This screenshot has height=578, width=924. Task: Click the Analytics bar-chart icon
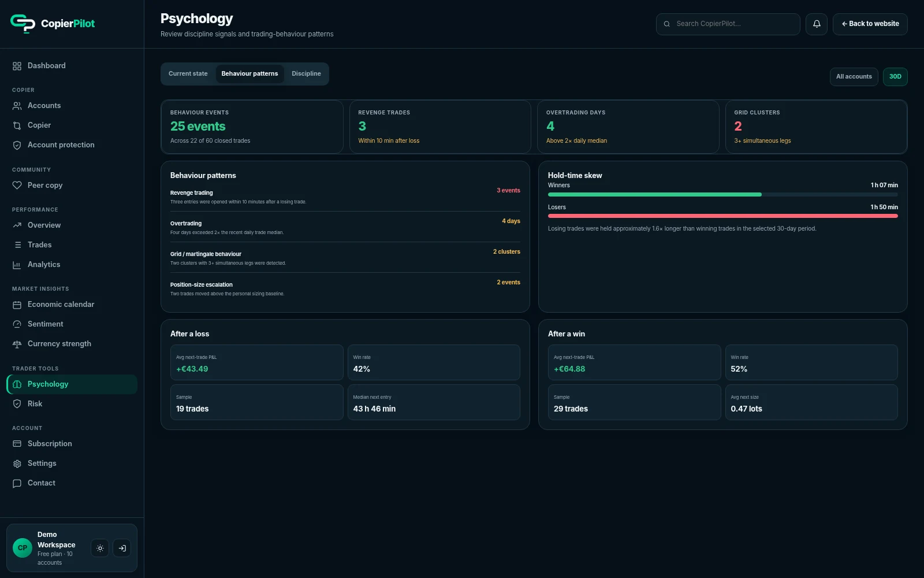pyautogui.click(x=17, y=265)
